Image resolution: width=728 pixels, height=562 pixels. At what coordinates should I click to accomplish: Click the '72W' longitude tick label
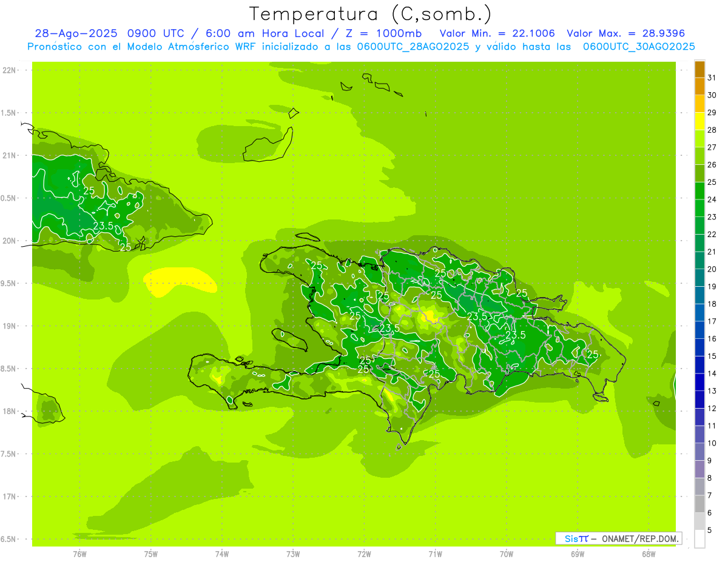364,554
